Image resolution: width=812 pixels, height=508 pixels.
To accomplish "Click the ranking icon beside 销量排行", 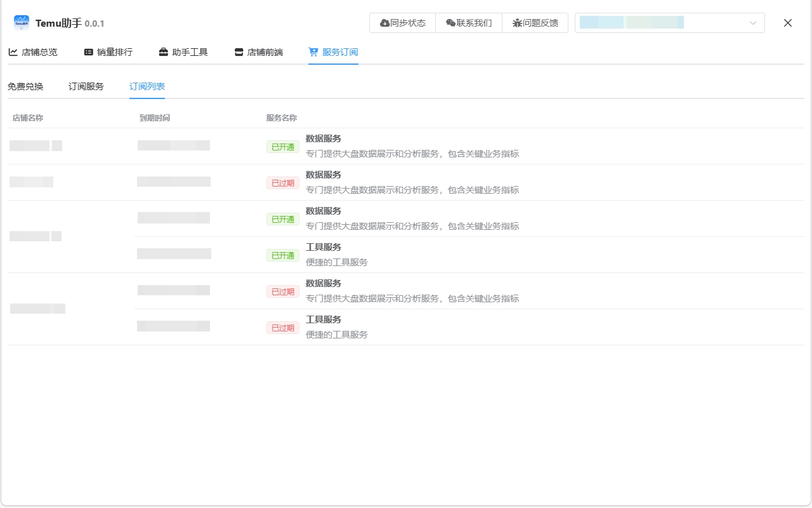I will [x=87, y=52].
